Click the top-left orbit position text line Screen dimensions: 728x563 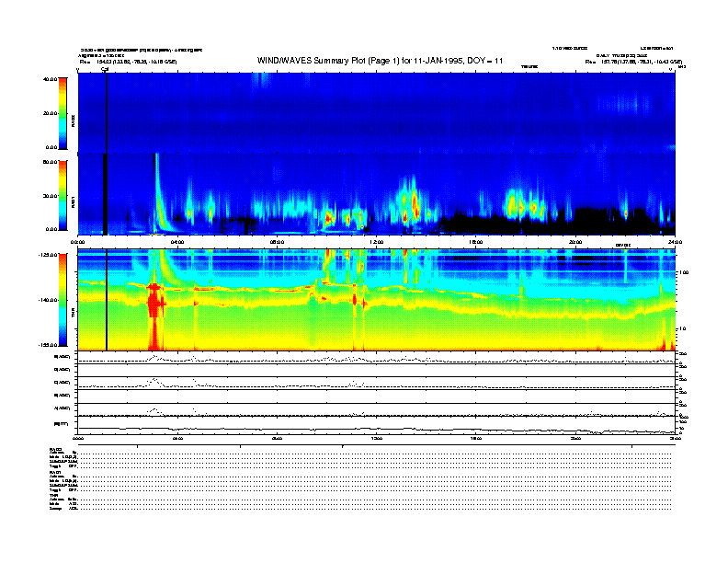(x=128, y=62)
